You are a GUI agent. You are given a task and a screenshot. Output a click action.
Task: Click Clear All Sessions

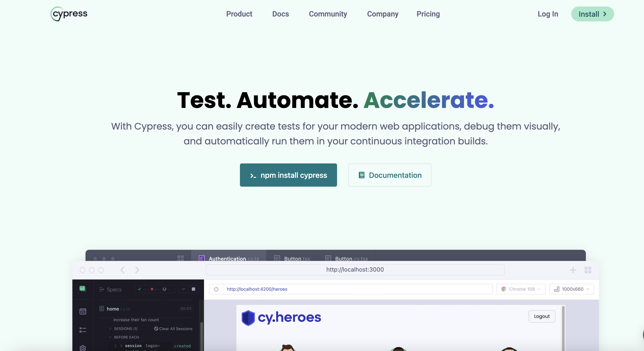point(173,329)
